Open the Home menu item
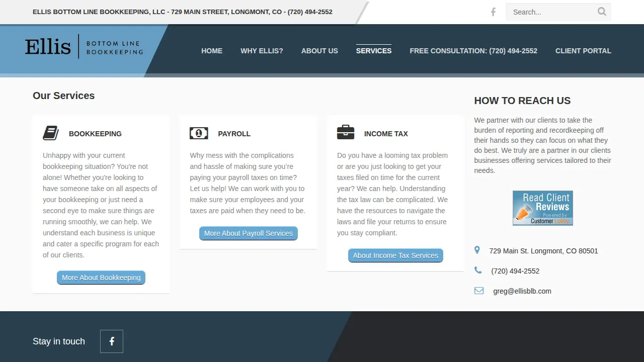644x362 pixels. click(212, 51)
